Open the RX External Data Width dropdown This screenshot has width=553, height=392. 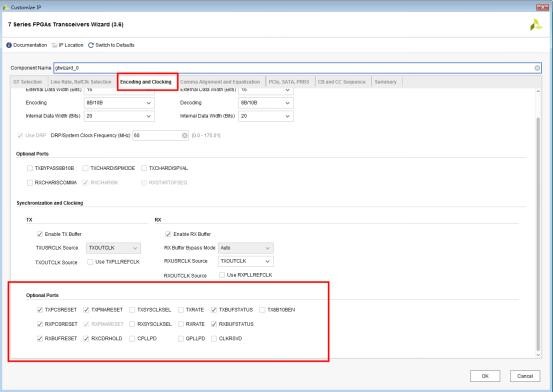[266, 91]
